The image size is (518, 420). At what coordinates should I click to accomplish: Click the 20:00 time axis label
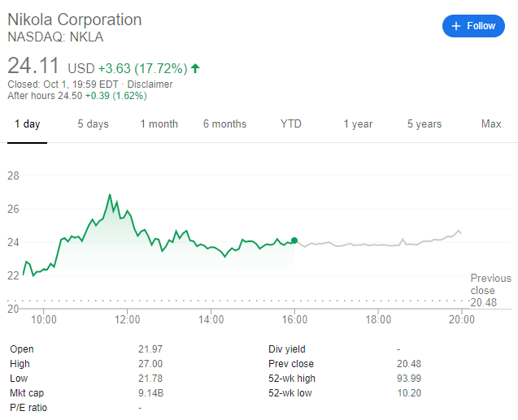[462, 320]
